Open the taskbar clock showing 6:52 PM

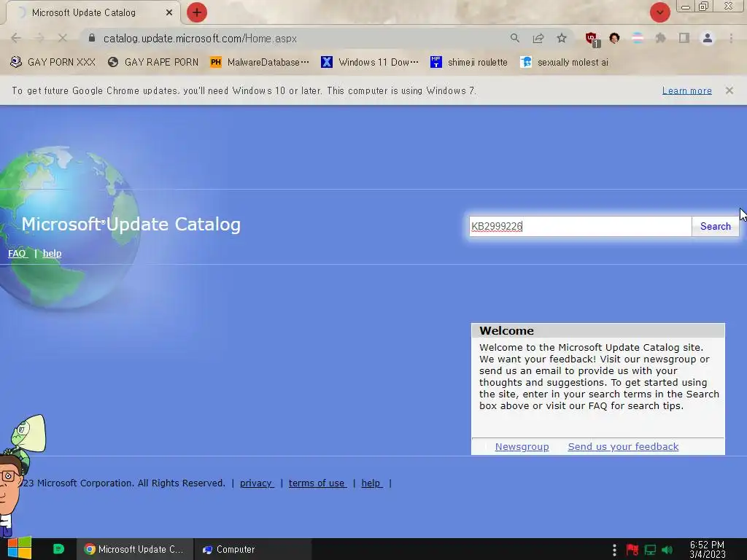coord(708,549)
